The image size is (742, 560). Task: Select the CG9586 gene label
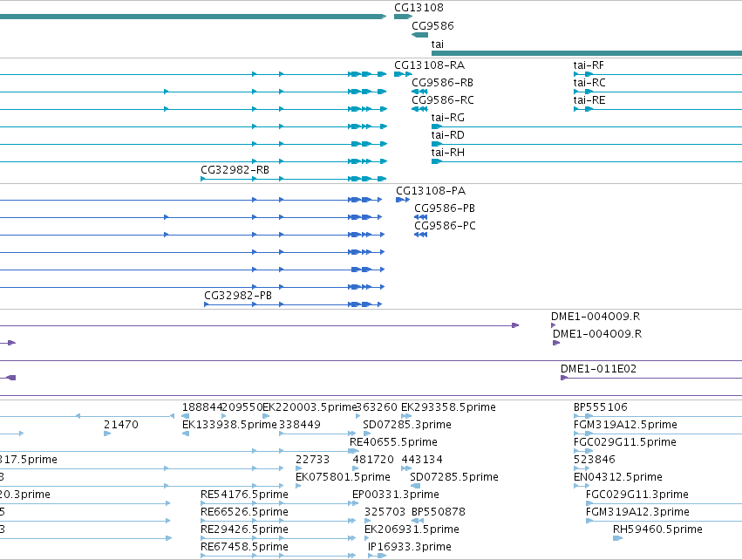click(x=432, y=26)
